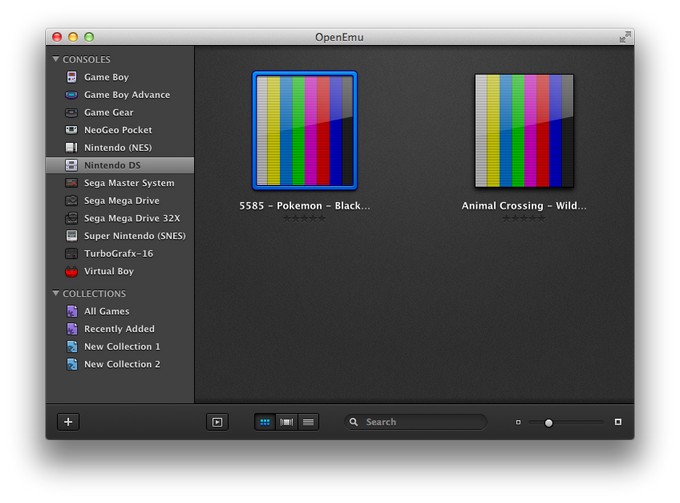Click the play game button in toolbar
The width and height of the screenshot is (680, 503).
pos(217,422)
